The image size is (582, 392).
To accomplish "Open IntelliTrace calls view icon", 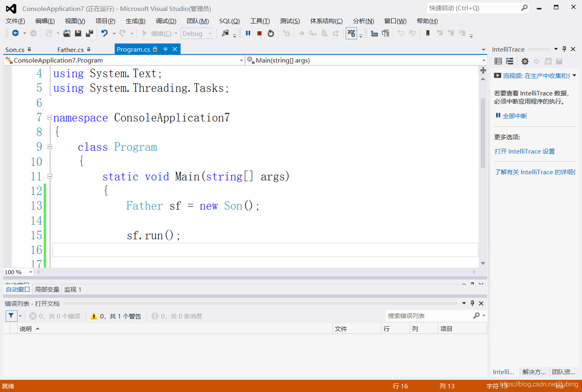I will click(510, 61).
